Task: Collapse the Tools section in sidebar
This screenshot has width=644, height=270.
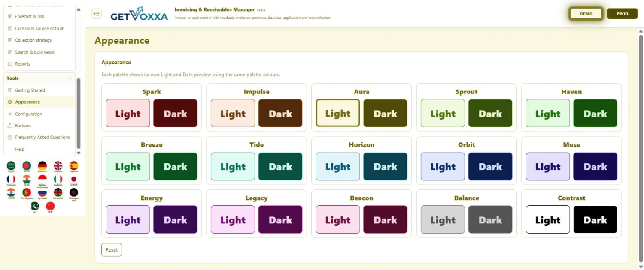Action: tap(70, 78)
